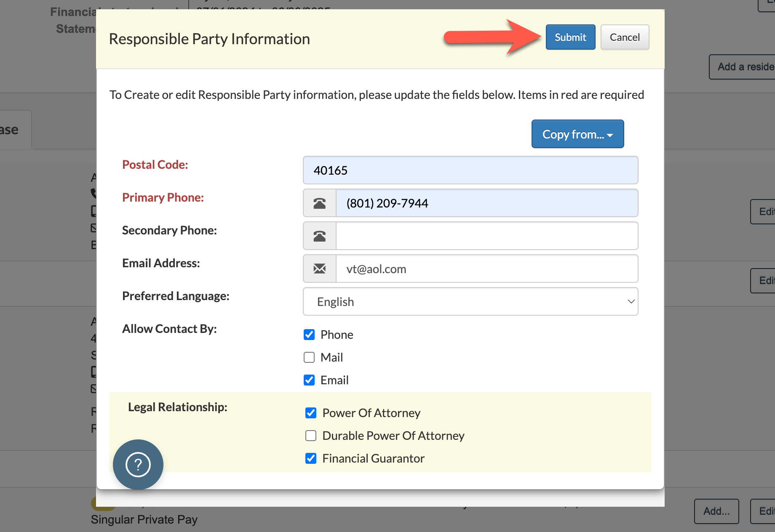Viewport: 775px width, 532px height.
Task: Cancel the Responsible Party dialog
Action: (625, 37)
